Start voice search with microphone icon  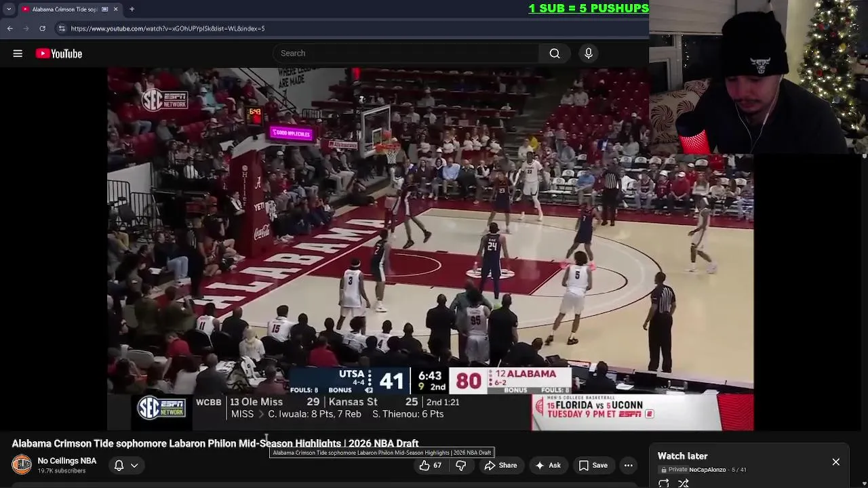589,54
